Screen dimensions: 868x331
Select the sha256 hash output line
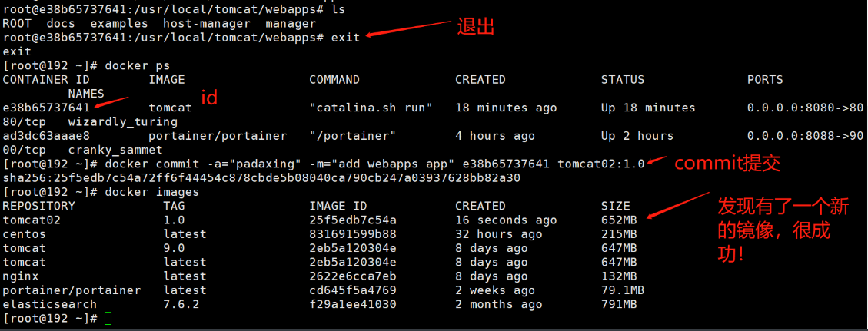click(x=261, y=178)
